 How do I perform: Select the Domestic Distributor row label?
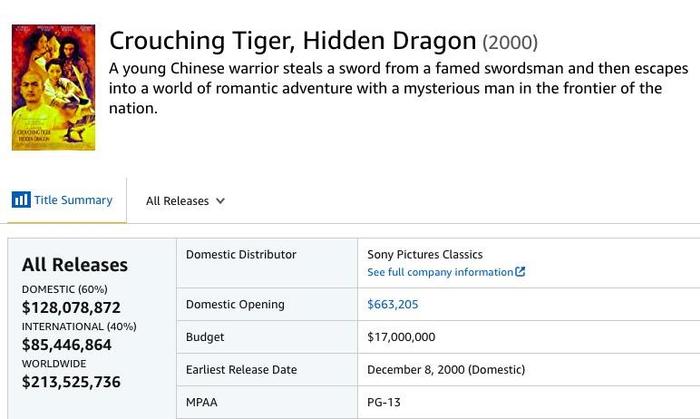tap(241, 254)
